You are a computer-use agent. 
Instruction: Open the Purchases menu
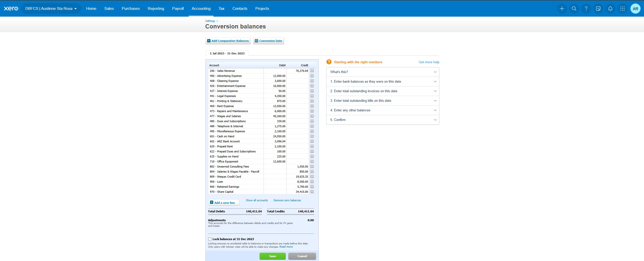click(x=131, y=9)
